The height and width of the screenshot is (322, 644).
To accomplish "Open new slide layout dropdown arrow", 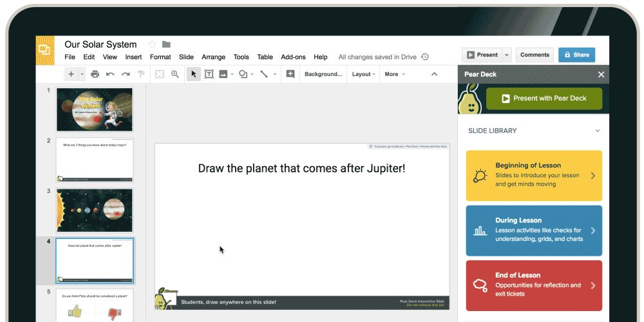I will pyautogui.click(x=82, y=74).
